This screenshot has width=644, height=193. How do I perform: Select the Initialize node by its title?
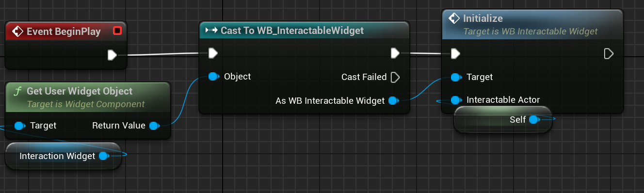point(483,18)
